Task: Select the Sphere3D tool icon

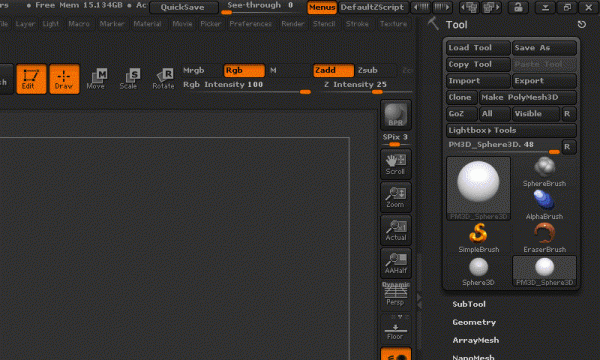Action: (478, 271)
